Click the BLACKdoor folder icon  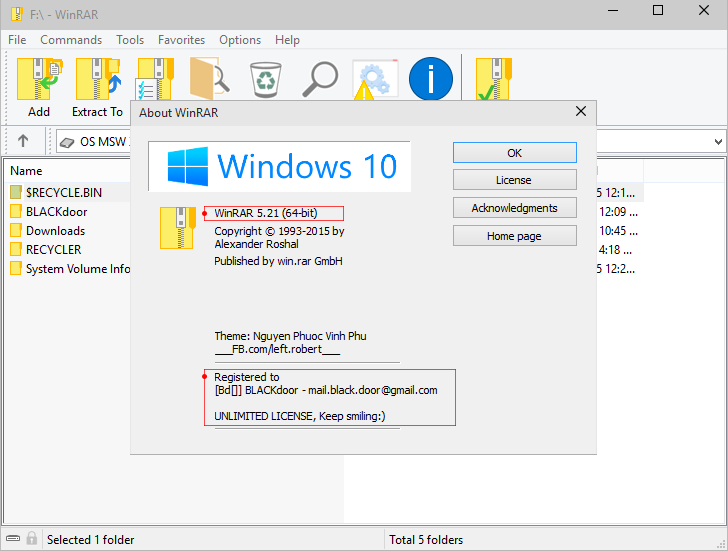click(16, 211)
